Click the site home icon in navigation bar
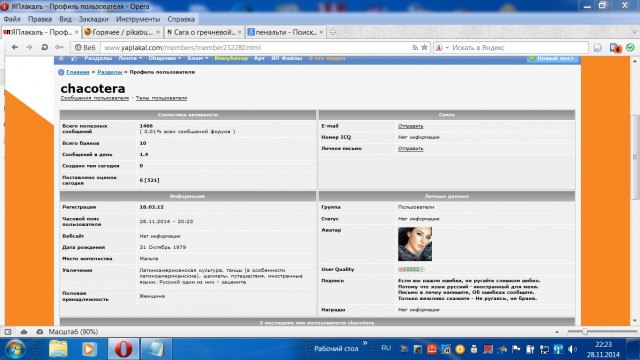640x360 pixels. click(x=61, y=59)
